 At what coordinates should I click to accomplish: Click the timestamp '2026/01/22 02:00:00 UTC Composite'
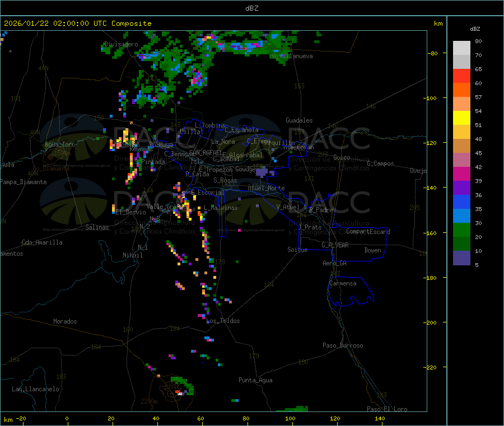pos(77,24)
